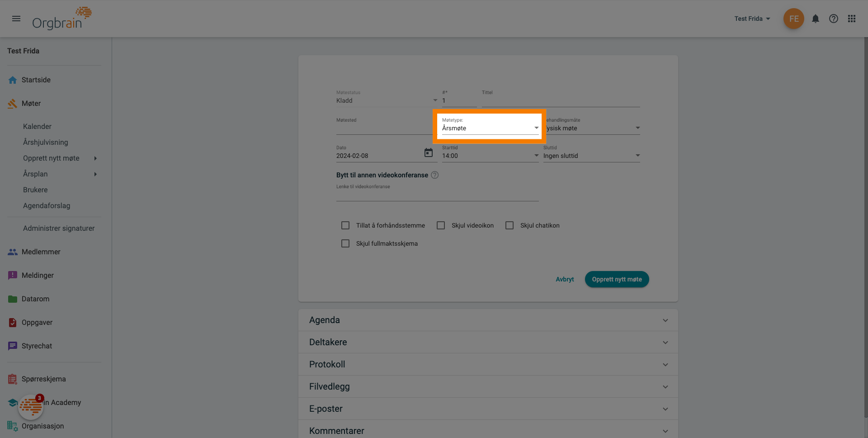Open the help question mark icon
Viewport: 868px width, 438px height.
pyautogui.click(x=833, y=19)
